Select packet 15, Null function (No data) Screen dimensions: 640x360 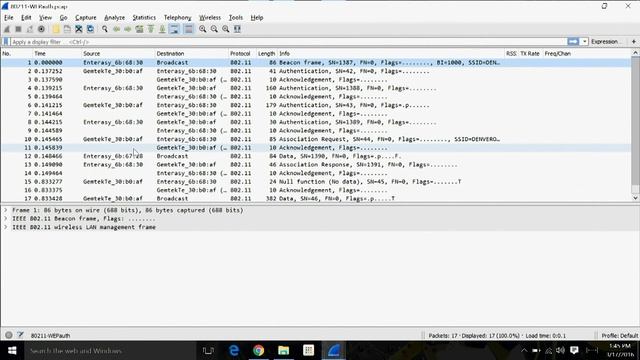[x=316, y=182]
